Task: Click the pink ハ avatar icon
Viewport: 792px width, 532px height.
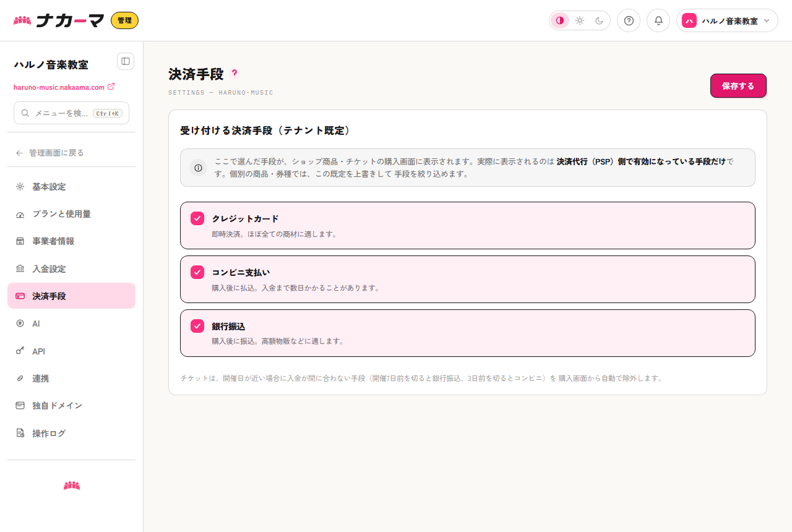Action: point(689,20)
